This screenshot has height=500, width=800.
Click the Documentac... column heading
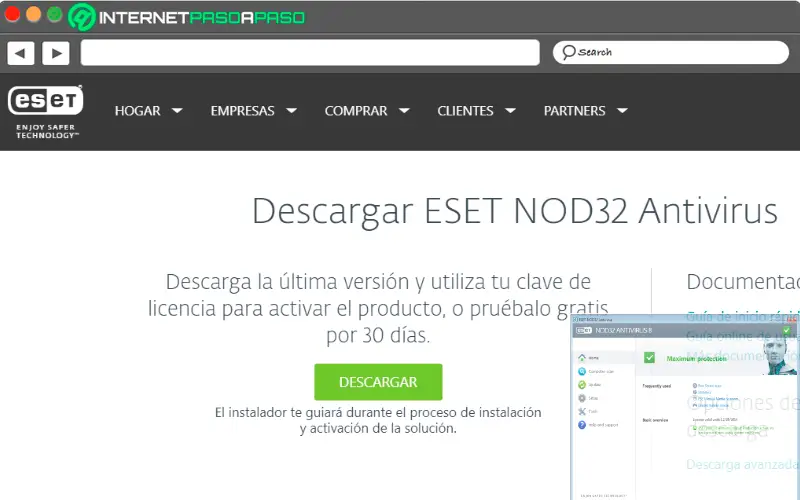pyautogui.click(x=743, y=282)
